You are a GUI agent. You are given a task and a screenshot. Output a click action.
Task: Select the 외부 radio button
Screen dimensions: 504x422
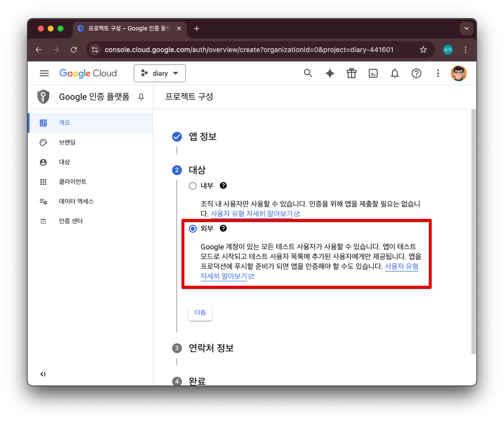point(193,229)
